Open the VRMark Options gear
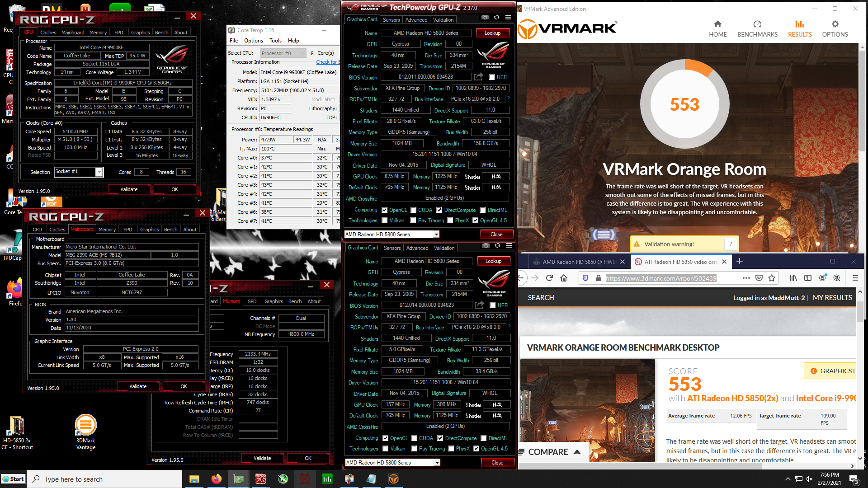 pos(835,29)
